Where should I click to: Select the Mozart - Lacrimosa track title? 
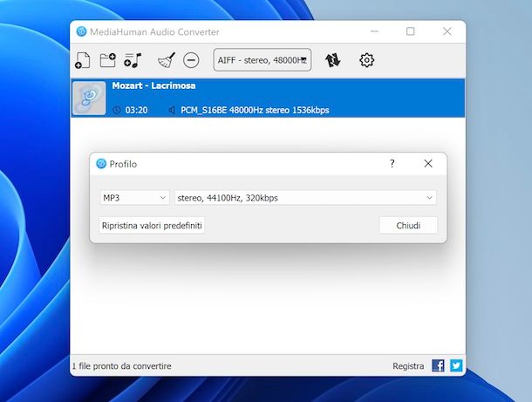(153, 85)
